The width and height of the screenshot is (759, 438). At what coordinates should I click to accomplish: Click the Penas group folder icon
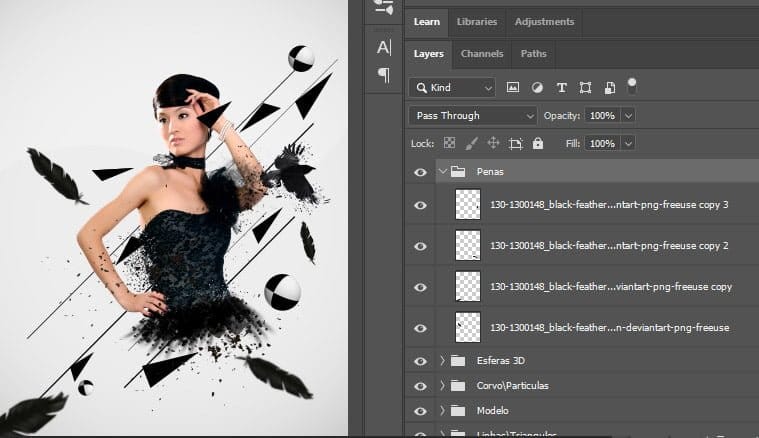[458, 171]
